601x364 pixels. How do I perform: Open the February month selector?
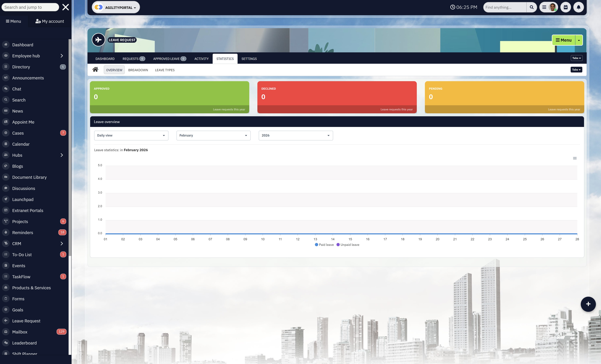click(x=213, y=135)
